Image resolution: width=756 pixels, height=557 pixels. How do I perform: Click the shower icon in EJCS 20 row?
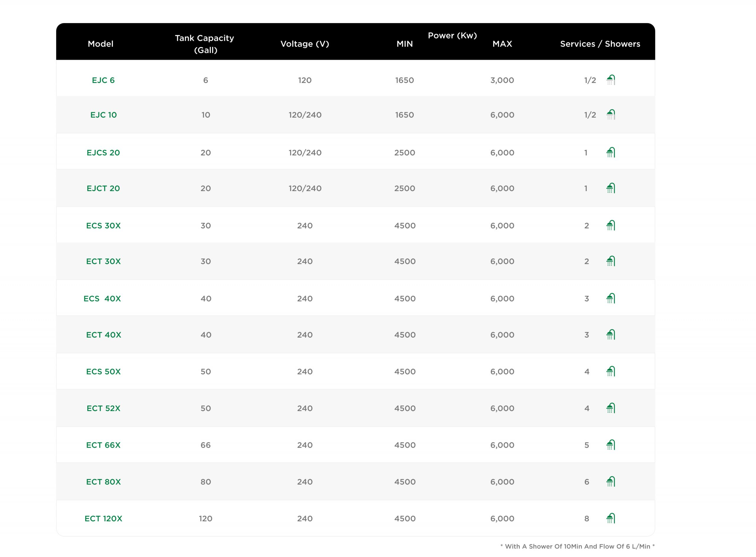pos(611,152)
